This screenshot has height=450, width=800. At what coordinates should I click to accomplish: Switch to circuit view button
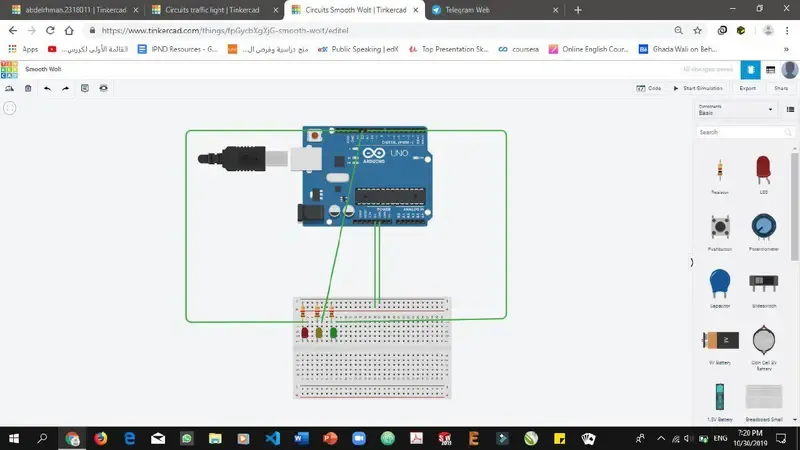pos(752,69)
